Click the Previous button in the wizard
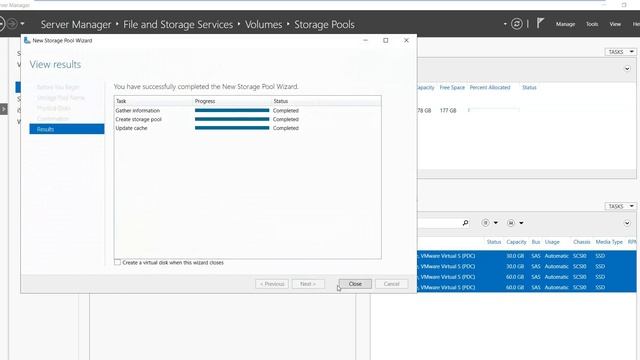Screen dimensions: 640x360 (272, 284)
